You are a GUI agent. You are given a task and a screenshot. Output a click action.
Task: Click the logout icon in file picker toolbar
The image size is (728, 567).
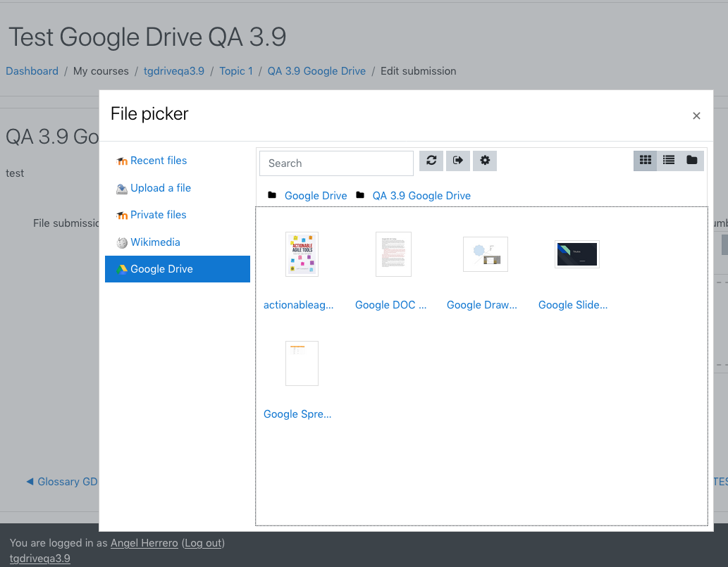[x=458, y=161]
